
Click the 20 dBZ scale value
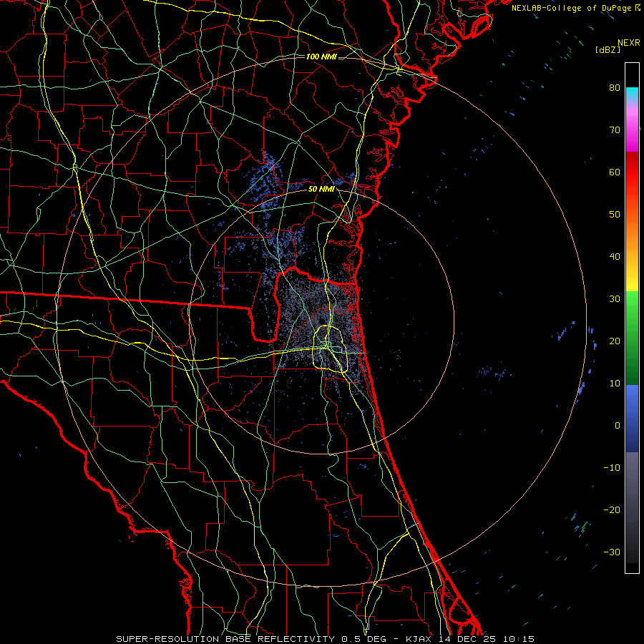point(615,341)
